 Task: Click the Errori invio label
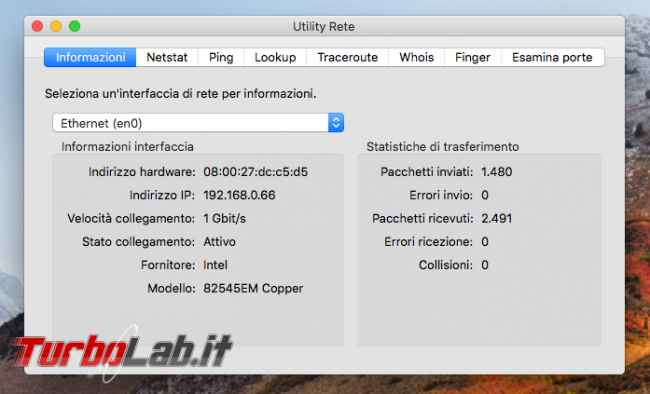(441, 195)
